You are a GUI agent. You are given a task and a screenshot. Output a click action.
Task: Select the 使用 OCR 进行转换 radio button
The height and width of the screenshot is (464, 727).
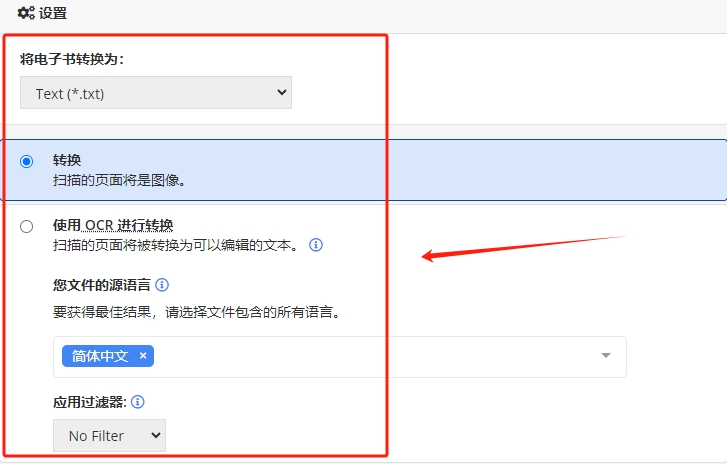26,226
